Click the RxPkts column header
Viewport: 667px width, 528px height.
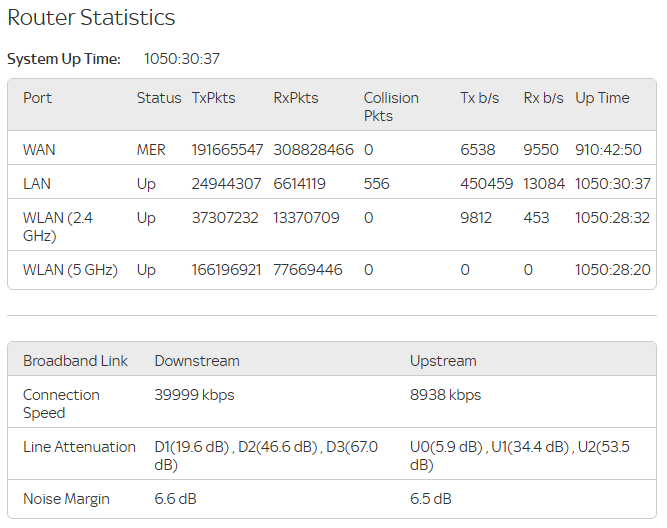296,98
